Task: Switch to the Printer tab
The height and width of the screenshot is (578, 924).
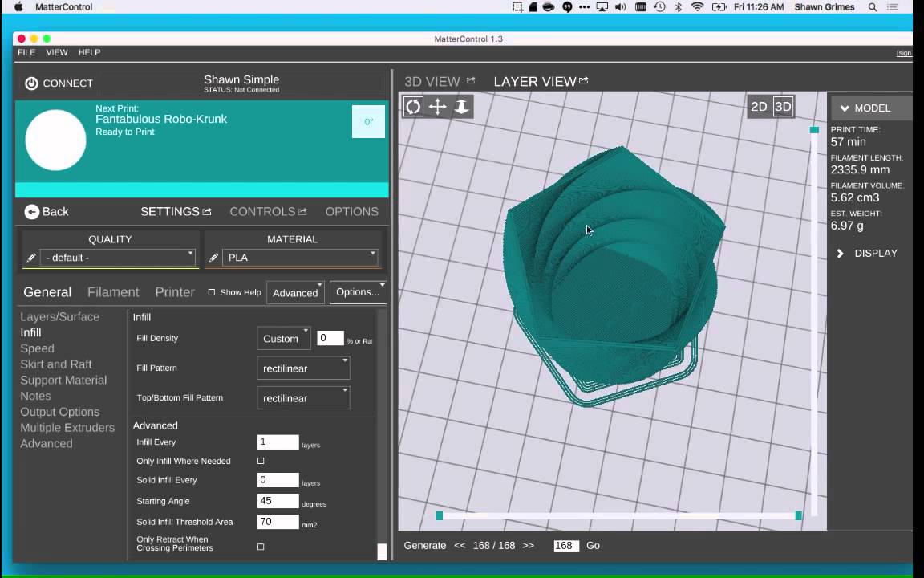Action: [174, 292]
